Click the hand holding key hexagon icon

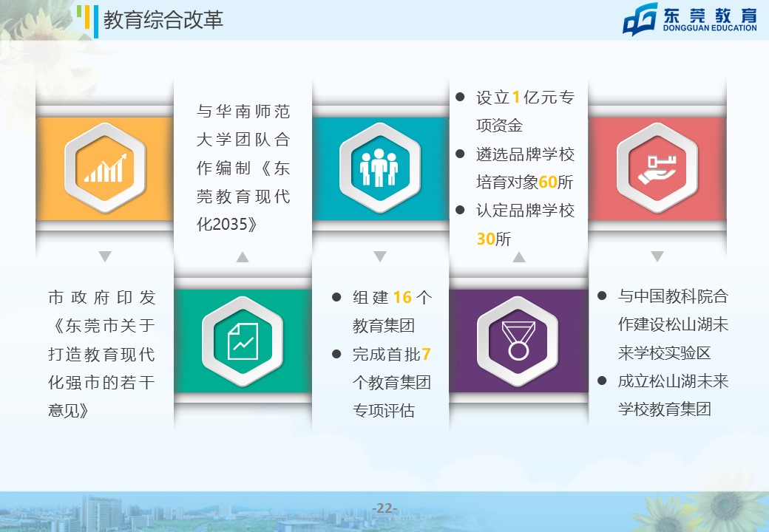pos(657,168)
